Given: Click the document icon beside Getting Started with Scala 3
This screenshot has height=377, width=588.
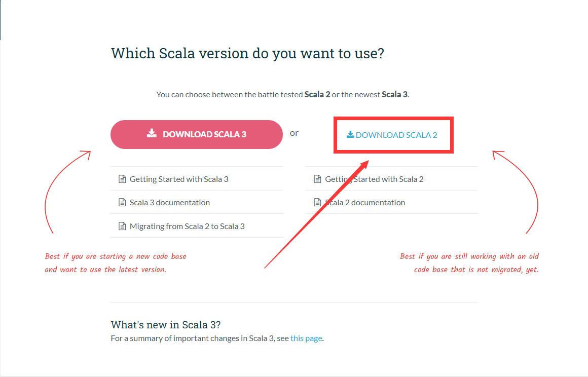Looking at the screenshot, I should 122,178.
